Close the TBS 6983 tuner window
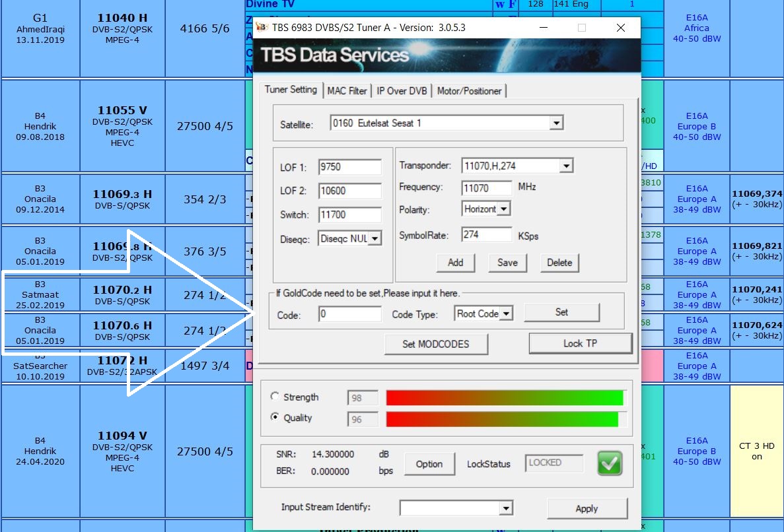 (620, 28)
